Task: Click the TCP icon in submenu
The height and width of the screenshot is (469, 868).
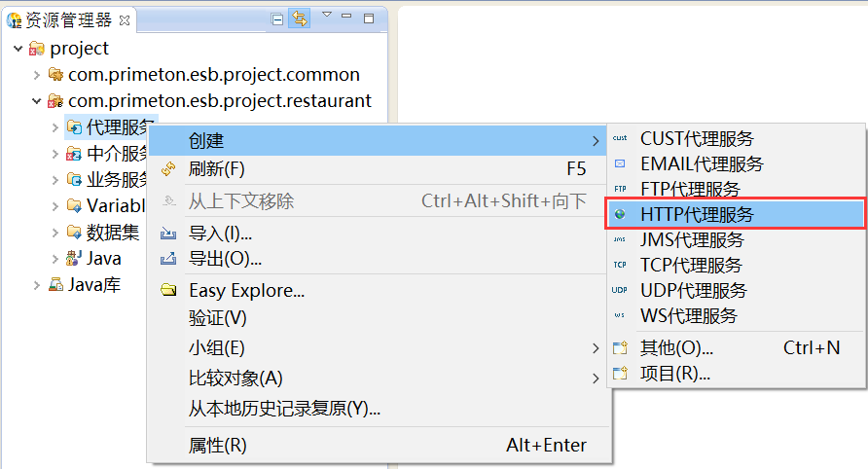Action: click(x=620, y=266)
